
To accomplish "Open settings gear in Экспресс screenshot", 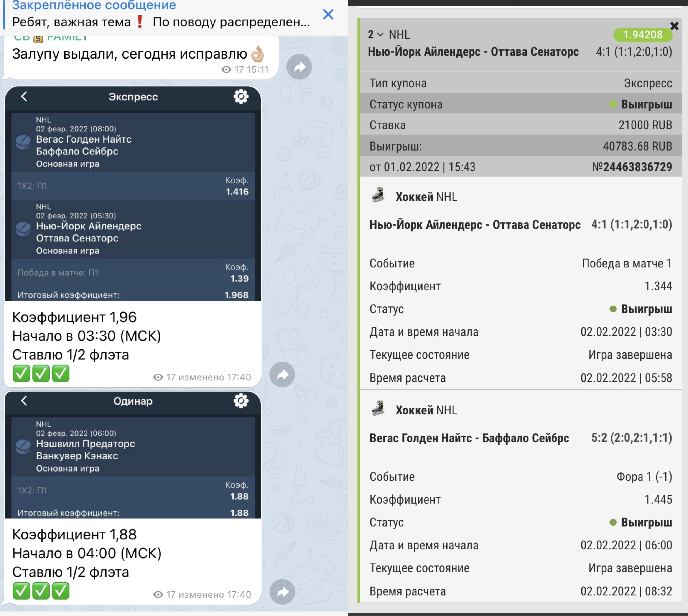I will pyautogui.click(x=241, y=97).
